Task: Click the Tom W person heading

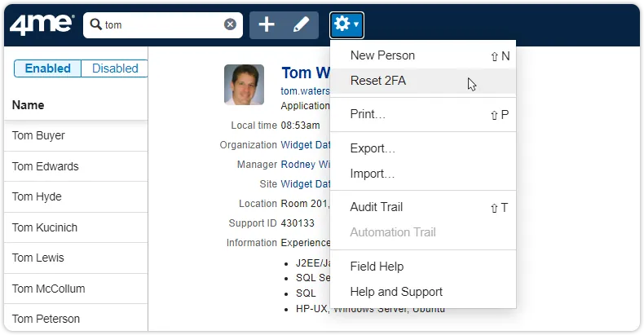Action: point(306,73)
